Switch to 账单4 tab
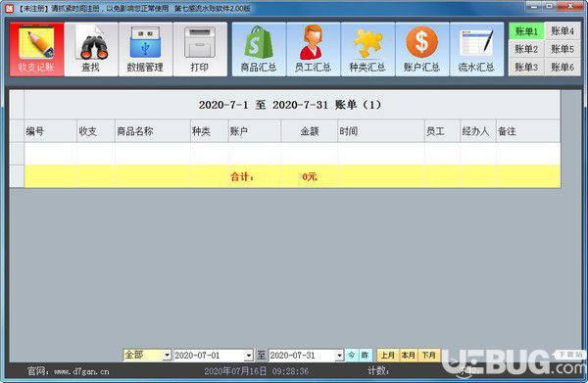 563,31
